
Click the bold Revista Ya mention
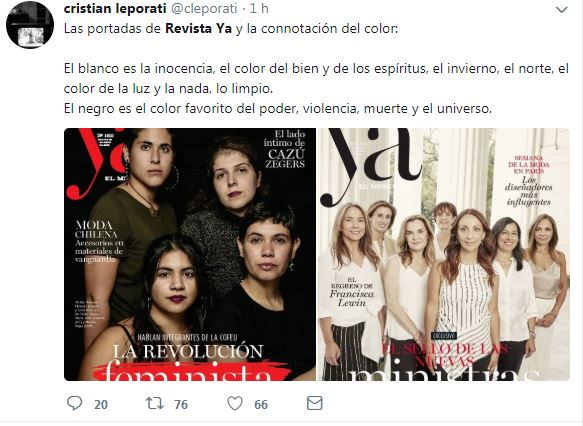coord(198,29)
